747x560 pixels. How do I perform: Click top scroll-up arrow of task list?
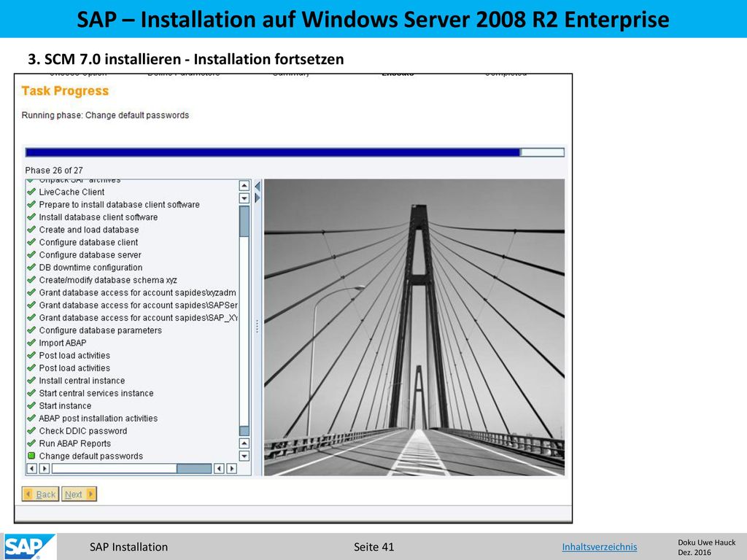coord(244,186)
